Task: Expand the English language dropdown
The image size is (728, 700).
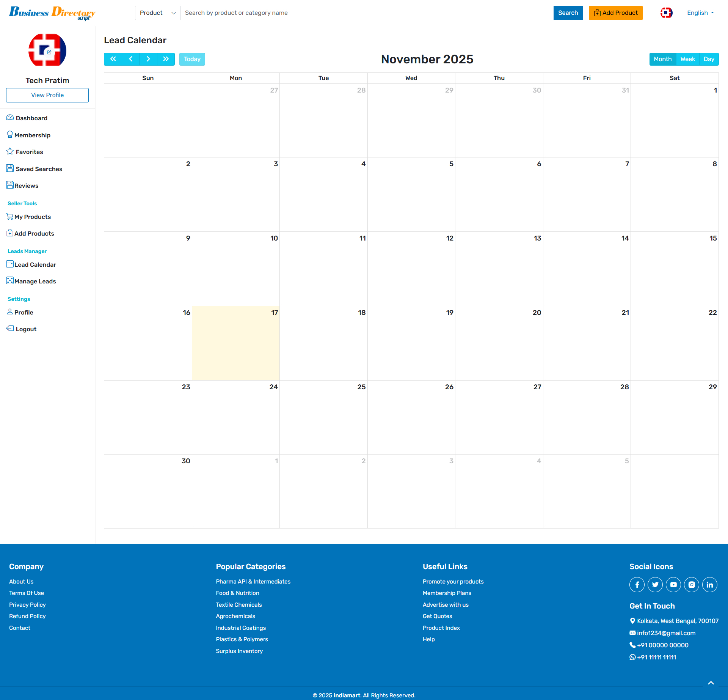Action: (700, 13)
